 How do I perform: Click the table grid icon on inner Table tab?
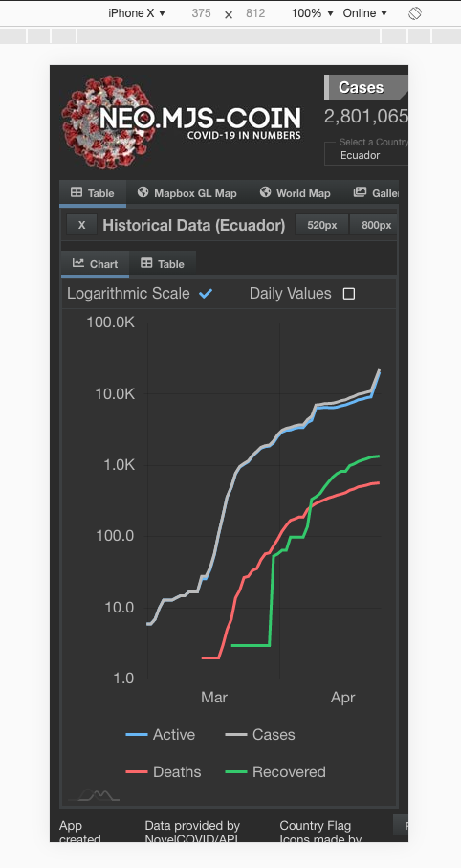146,263
